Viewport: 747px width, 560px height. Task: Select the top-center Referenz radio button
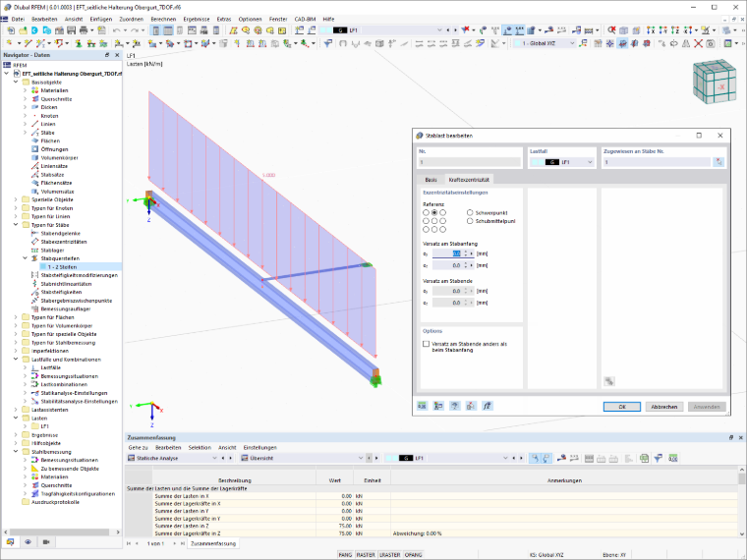(434, 212)
